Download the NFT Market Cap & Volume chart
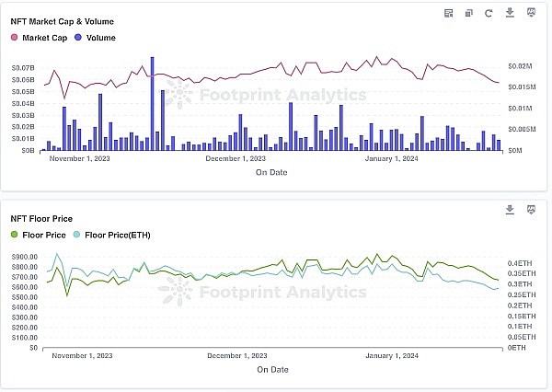This screenshot has height=392, width=552. click(x=510, y=13)
